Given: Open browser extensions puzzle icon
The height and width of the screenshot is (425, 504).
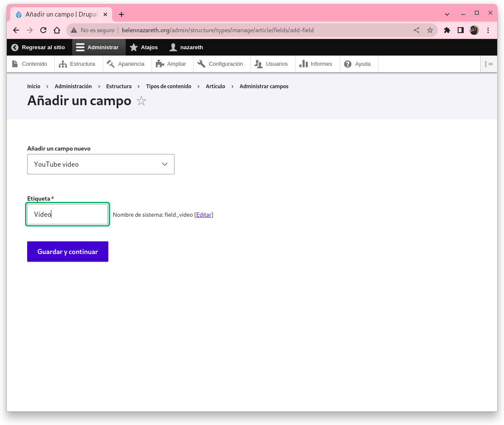Looking at the screenshot, I should pyautogui.click(x=447, y=30).
